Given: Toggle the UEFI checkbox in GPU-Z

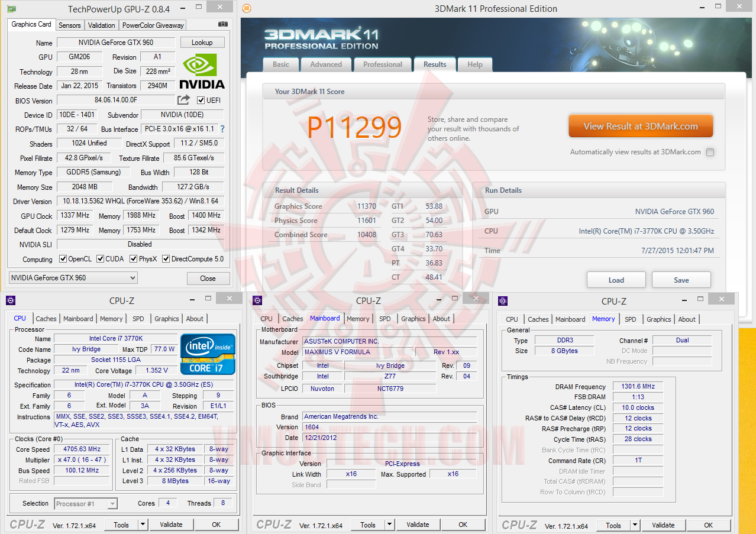Looking at the screenshot, I should (x=201, y=100).
